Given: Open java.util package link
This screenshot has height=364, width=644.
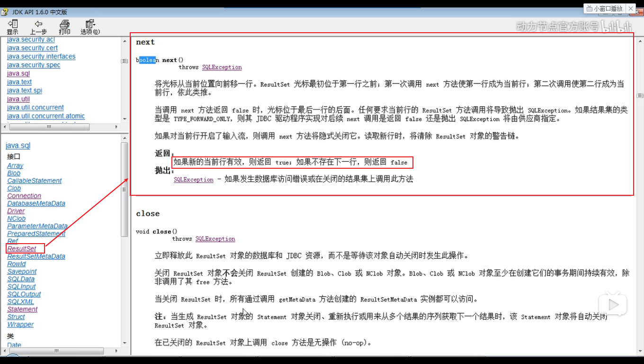Looking at the screenshot, I should pyautogui.click(x=18, y=99).
